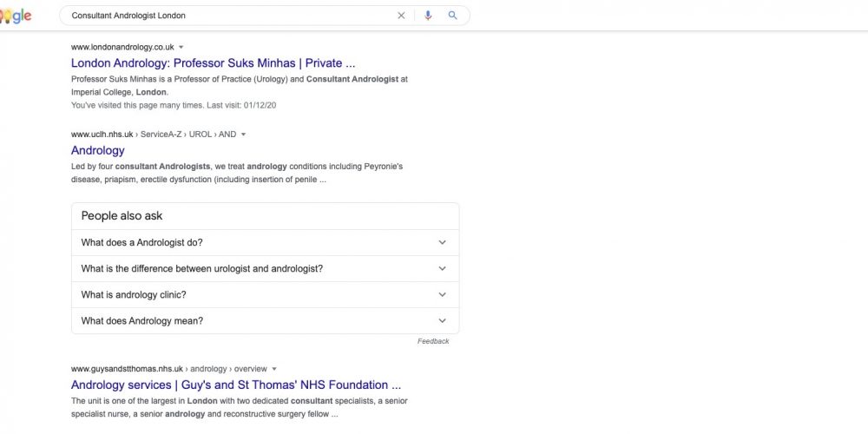Expand "What does a Andrologist do?" question
The image size is (868, 434).
point(265,242)
